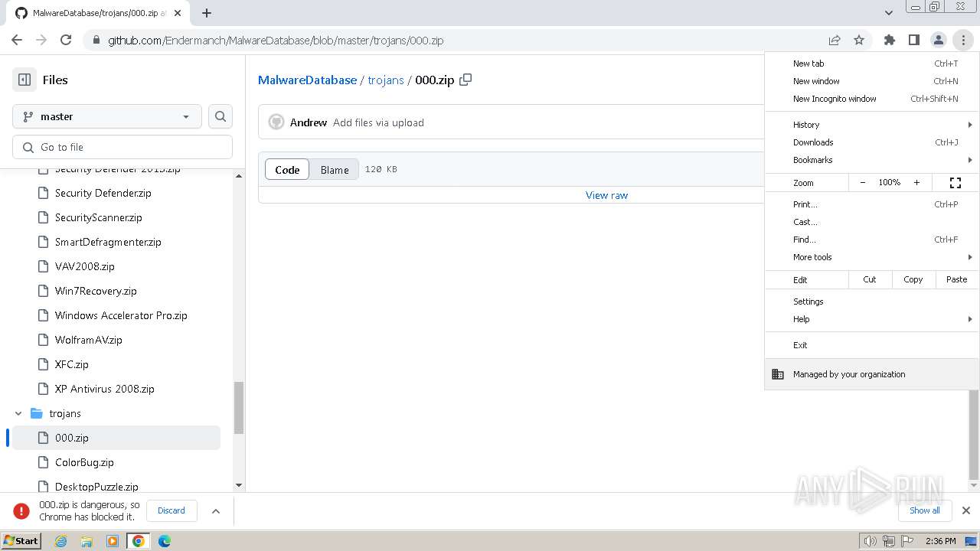Open the Andrew commit author link
980x551 pixels.
point(309,122)
